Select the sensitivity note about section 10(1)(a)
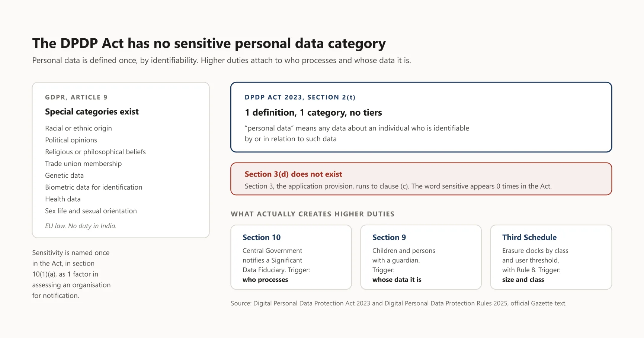The image size is (644, 338). click(x=71, y=274)
